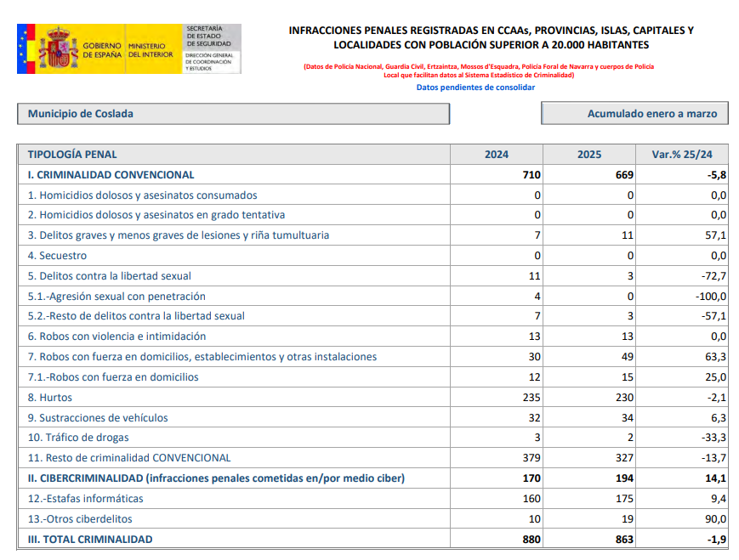Click the -33,3 variation value
Image resolution: width=739 pixels, height=560 pixels.
pos(714,438)
